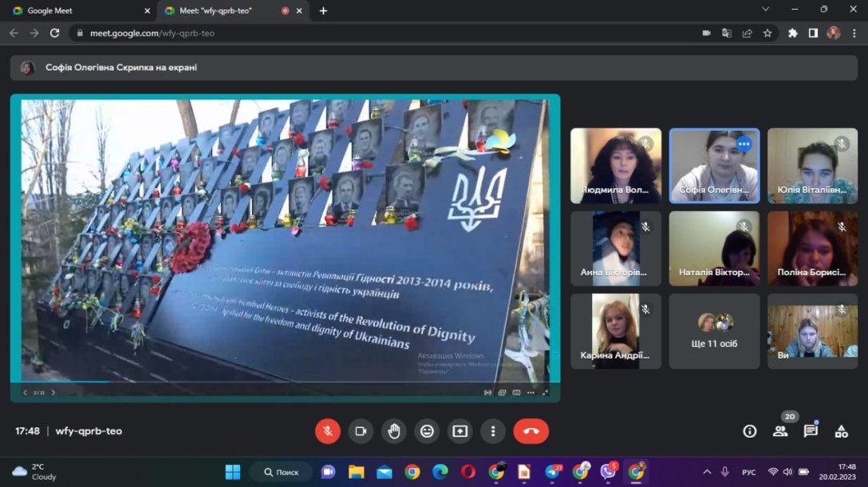This screenshot has height=487, width=868.
Task: Select Людмила Вол... participant tile
Action: point(616,166)
